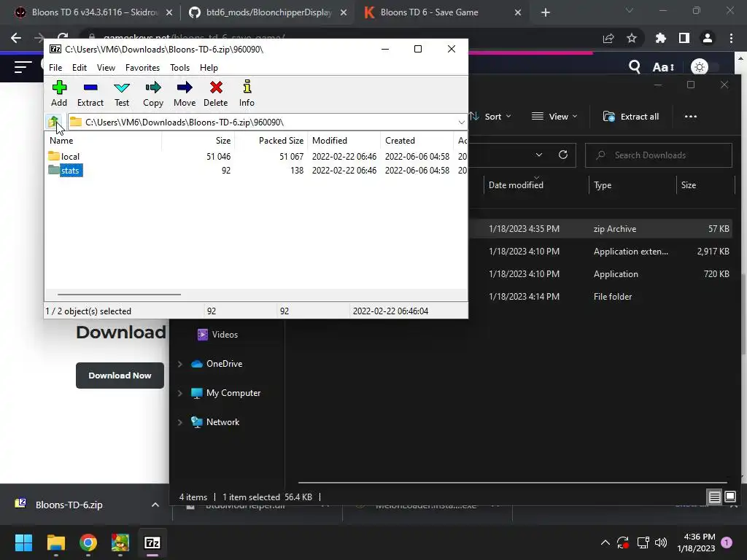Image resolution: width=747 pixels, height=560 pixels.
Task: Click the Move icon in 7-Zip toolbar
Action: pyautogui.click(x=185, y=93)
